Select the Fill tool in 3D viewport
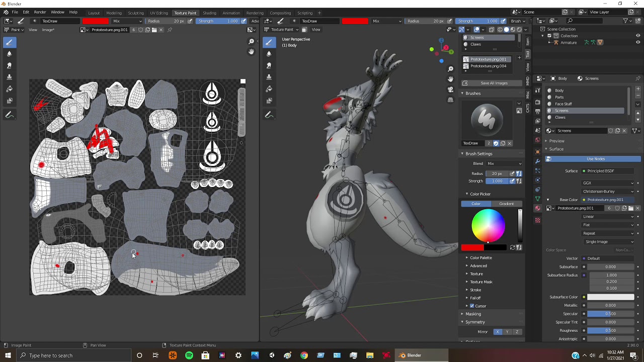Image resolution: width=644 pixels, height=362 pixels. click(x=269, y=88)
